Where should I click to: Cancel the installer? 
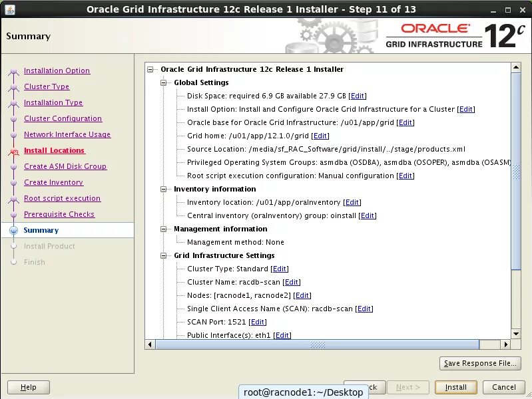504,387
